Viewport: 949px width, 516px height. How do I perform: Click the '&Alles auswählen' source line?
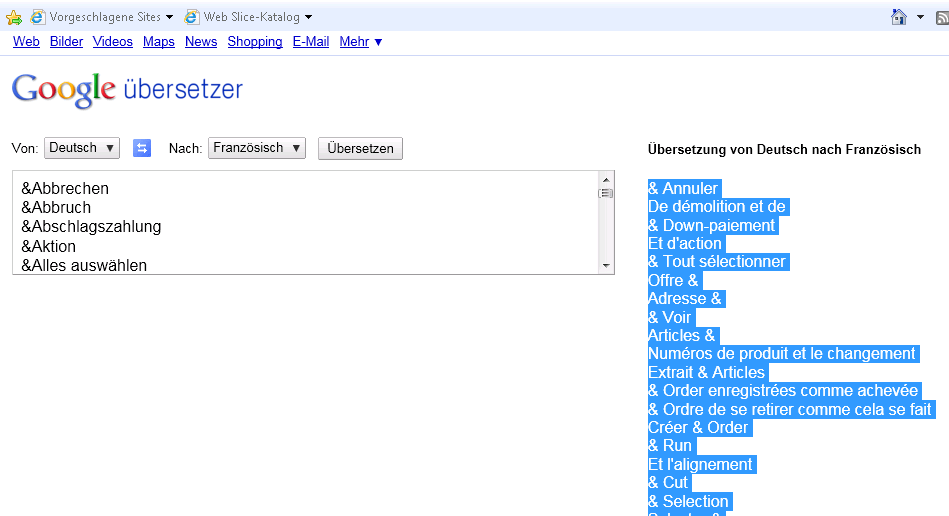(84, 266)
